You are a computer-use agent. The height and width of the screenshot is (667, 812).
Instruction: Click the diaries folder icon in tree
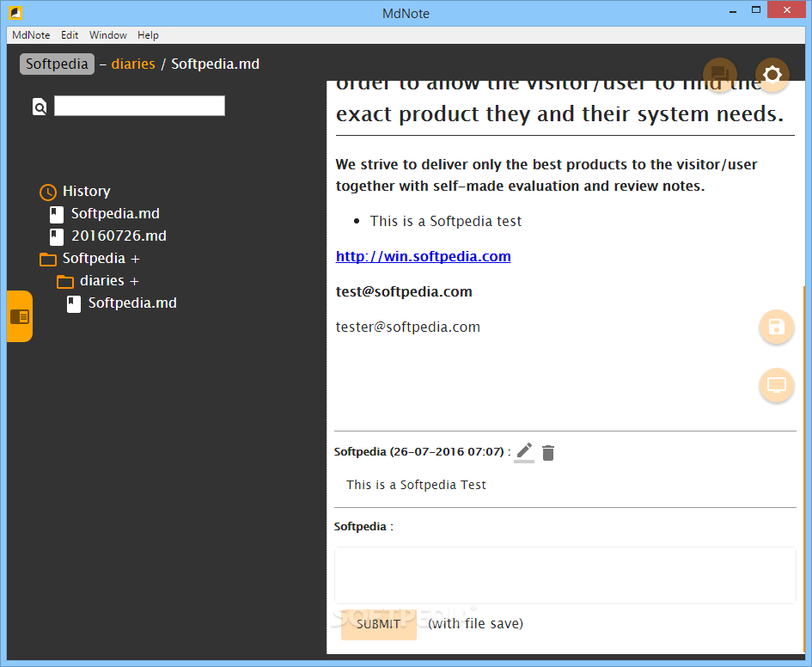(x=65, y=281)
